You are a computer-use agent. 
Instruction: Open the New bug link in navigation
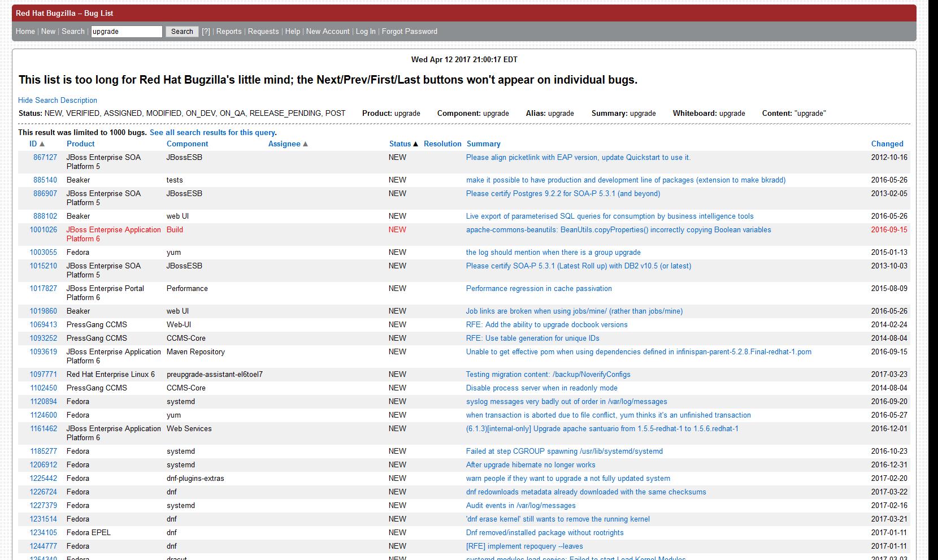(49, 32)
